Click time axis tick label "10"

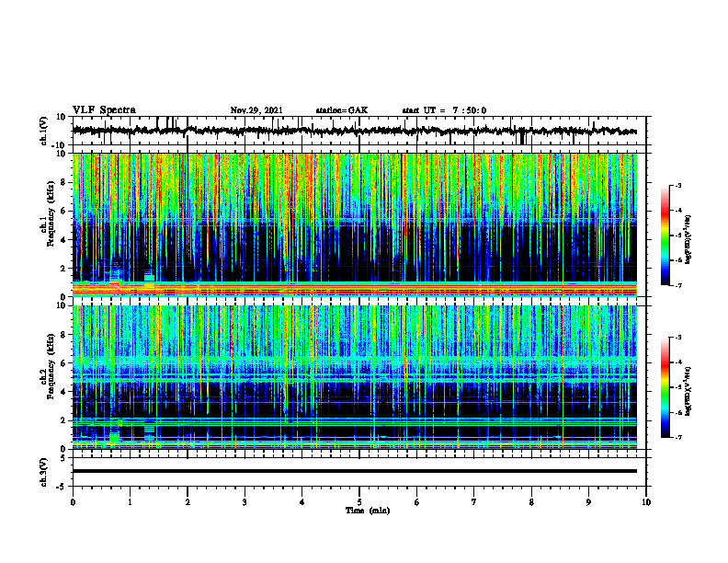[646, 502]
